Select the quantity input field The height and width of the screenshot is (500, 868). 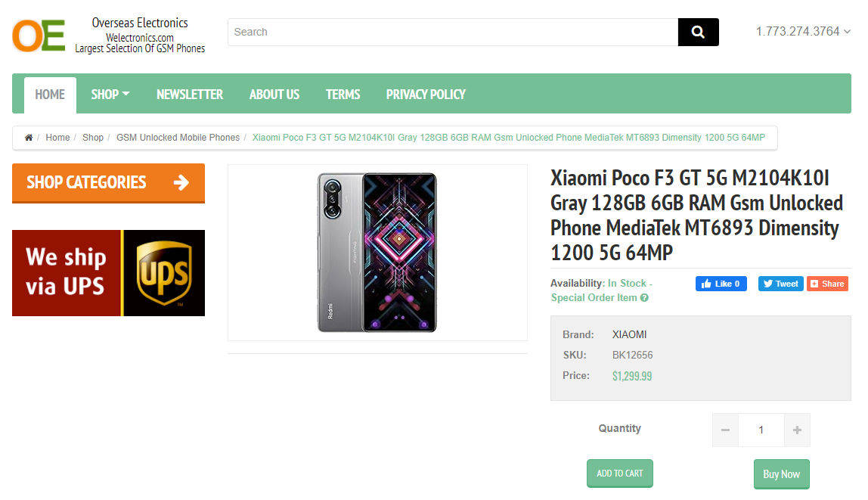761,429
